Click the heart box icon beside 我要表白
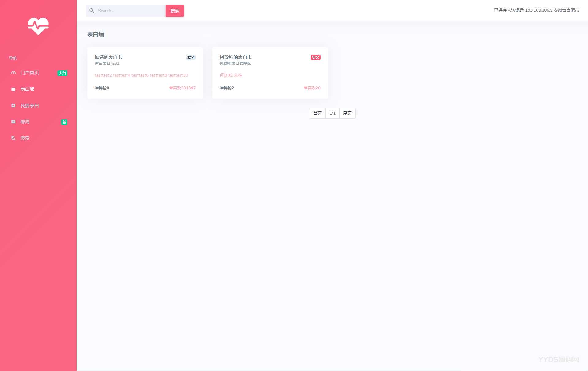Image resolution: width=588 pixels, height=371 pixels. [13, 106]
